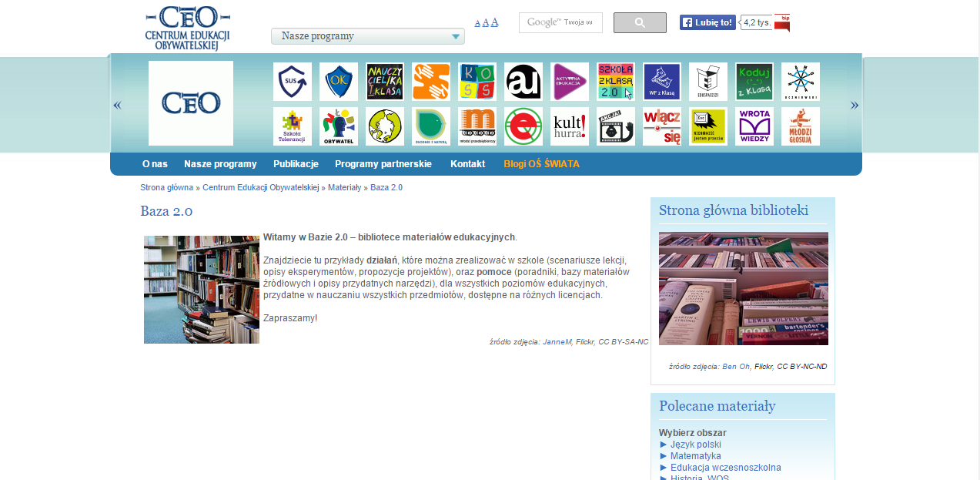Open the Publikacje menu
Screen dimensions: 980x480
pyautogui.click(x=296, y=164)
